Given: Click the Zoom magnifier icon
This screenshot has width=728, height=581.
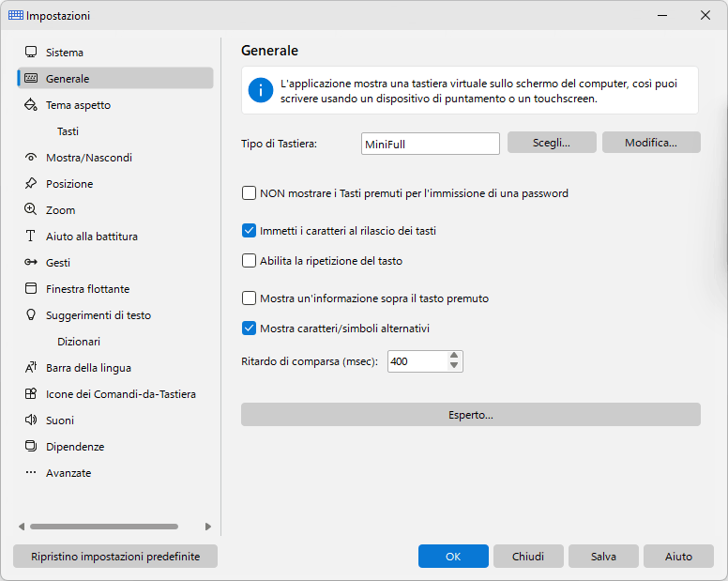Looking at the screenshot, I should [x=31, y=209].
